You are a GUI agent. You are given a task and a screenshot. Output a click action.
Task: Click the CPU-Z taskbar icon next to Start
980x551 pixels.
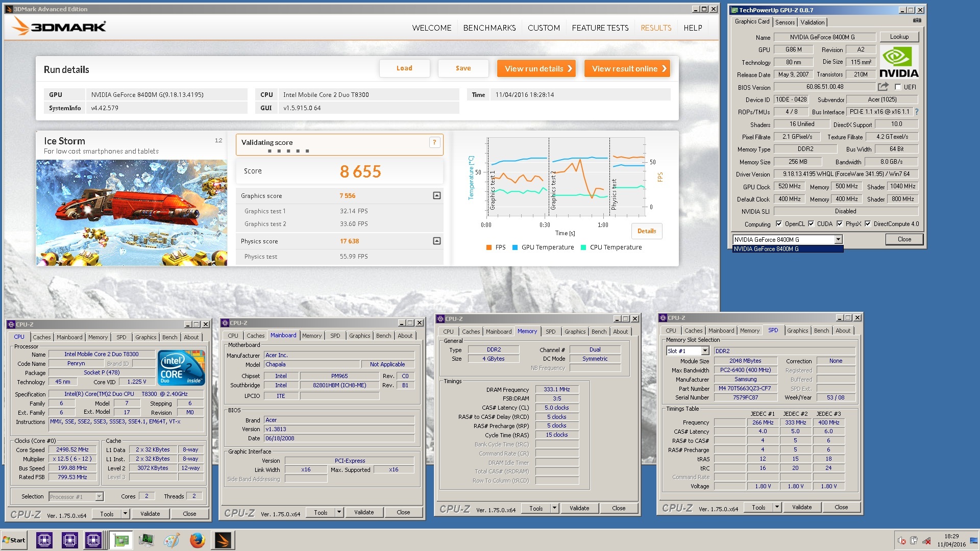pyautogui.click(x=44, y=540)
